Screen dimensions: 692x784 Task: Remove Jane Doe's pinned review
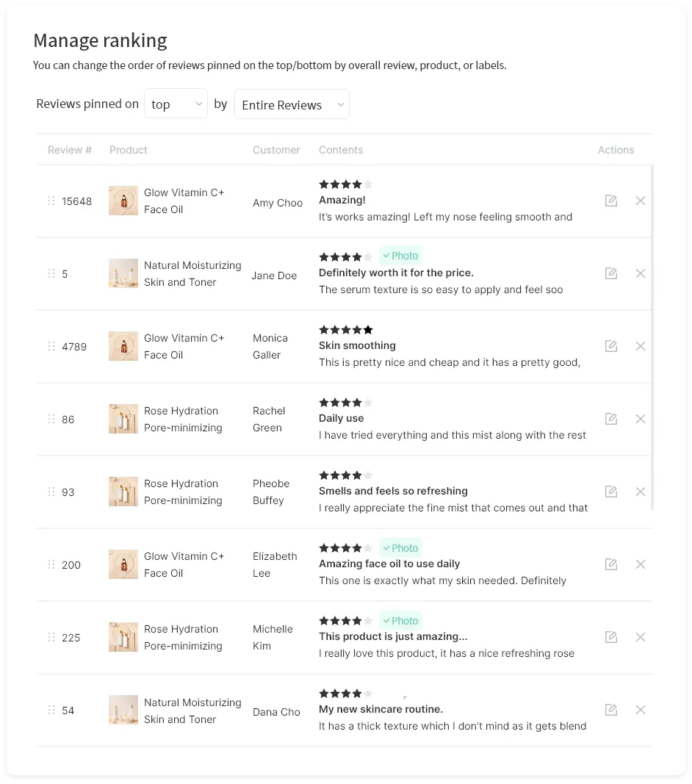640,273
